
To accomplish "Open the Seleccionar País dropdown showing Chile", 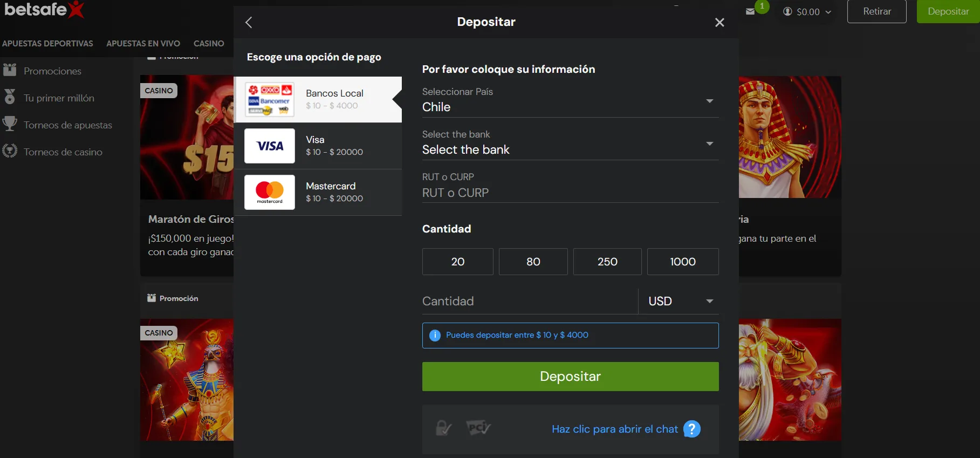I will 570,101.
